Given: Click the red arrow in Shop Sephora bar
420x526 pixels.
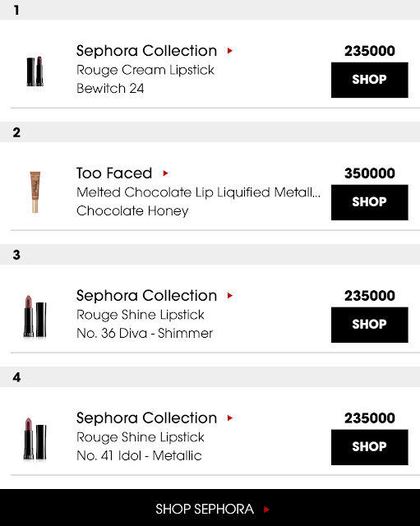Looking at the screenshot, I should (x=266, y=510).
